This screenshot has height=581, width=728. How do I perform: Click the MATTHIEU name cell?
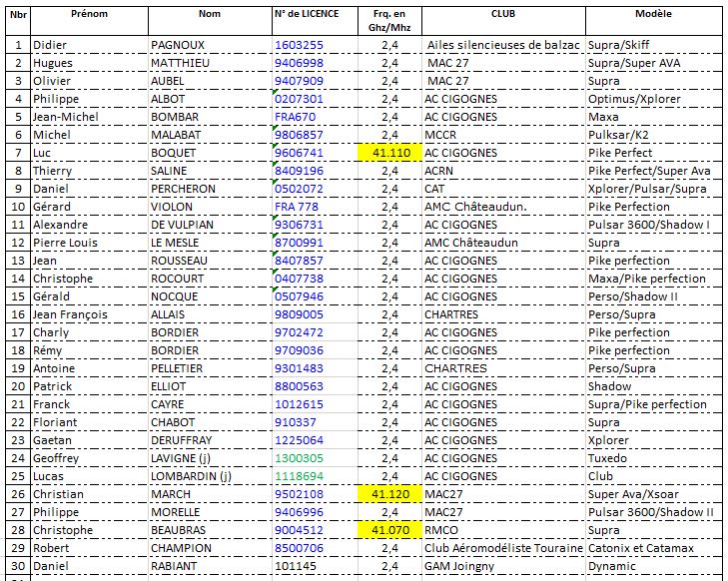(x=210, y=63)
